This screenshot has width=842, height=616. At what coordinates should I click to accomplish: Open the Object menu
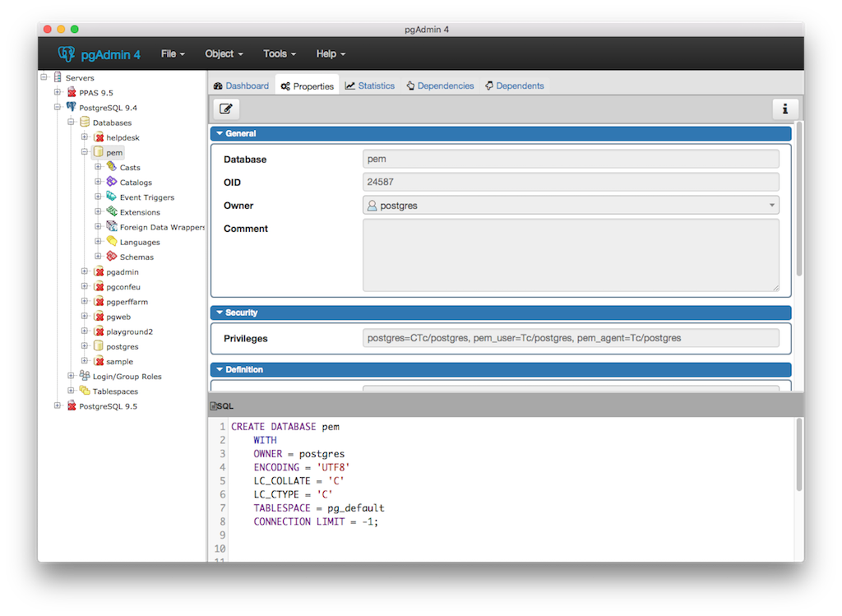pos(224,53)
